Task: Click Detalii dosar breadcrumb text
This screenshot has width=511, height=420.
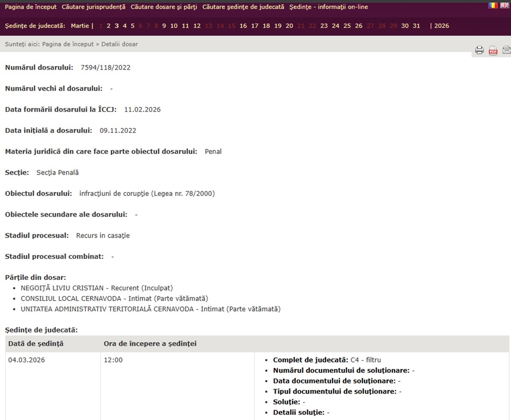Action: click(120, 44)
